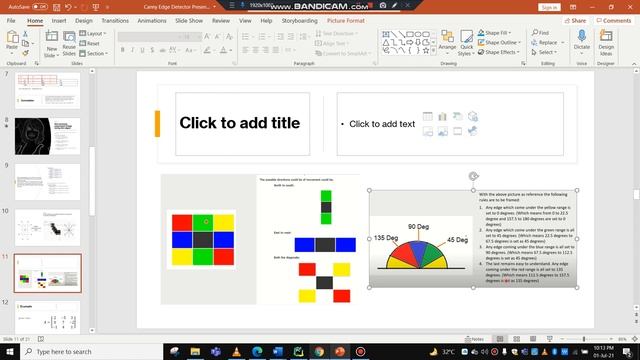
Task: Open Microsoft Edge from taskbar
Action: 257,351
